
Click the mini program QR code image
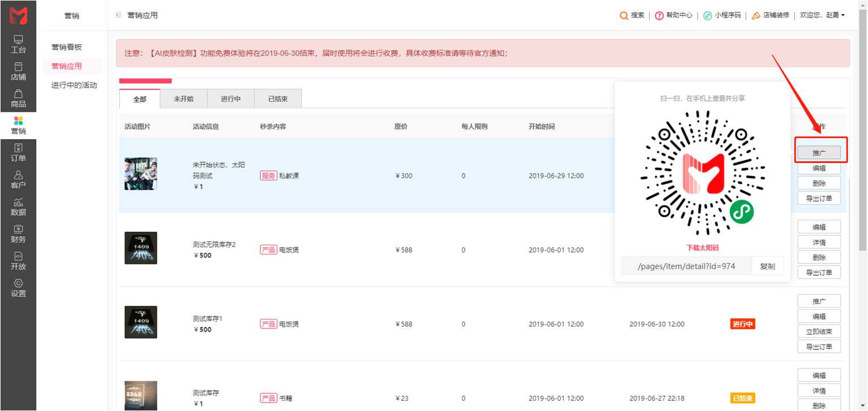703,172
